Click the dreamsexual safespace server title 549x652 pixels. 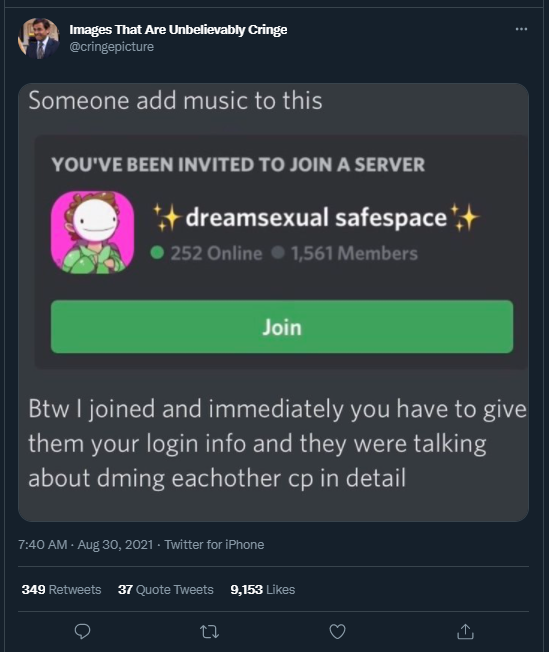(x=316, y=217)
